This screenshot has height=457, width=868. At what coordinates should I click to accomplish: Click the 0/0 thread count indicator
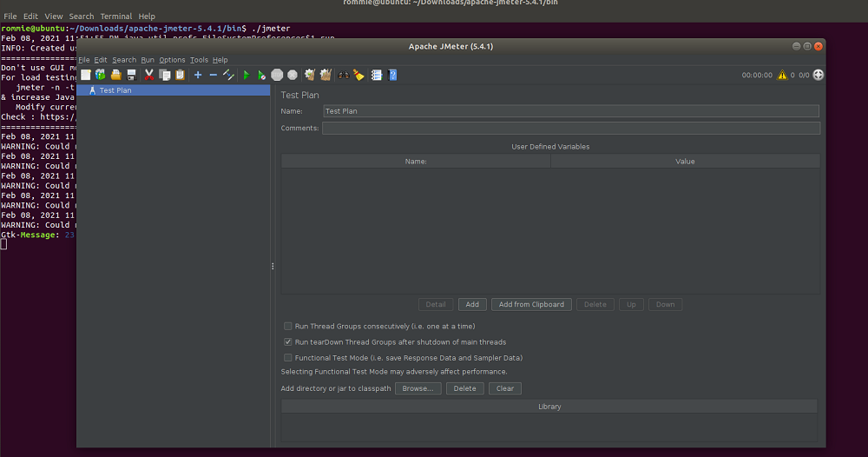(804, 76)
